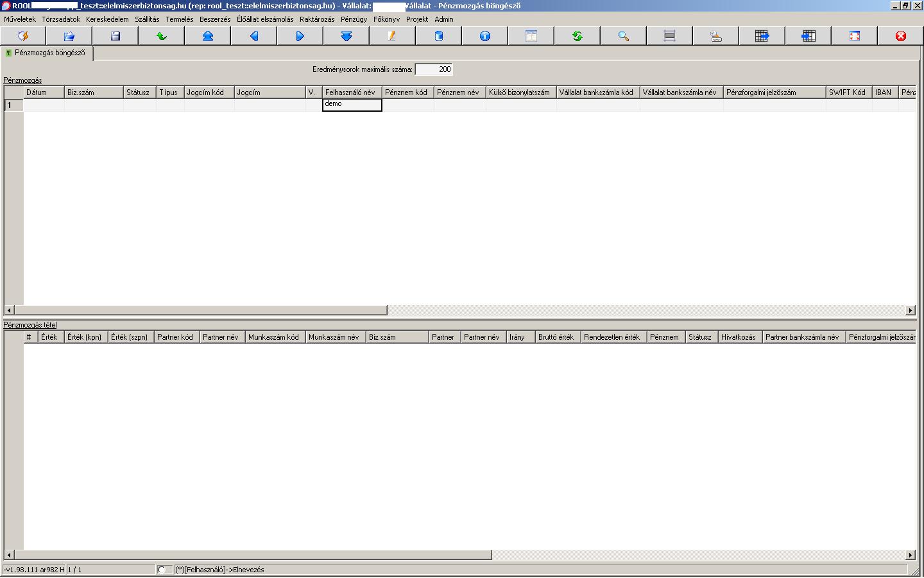Click right arrow of the upper horizontal scrollbar

(910, 310)
